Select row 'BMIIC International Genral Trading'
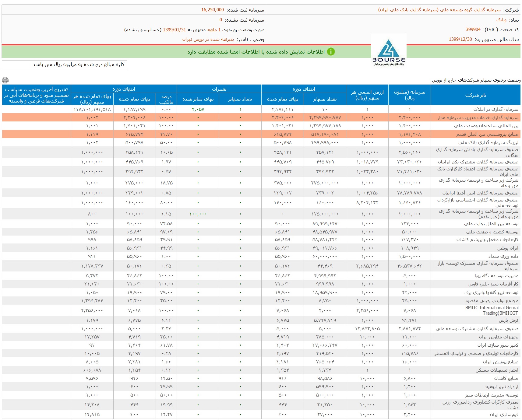Viewport: 522px width, 420px height. [261, 310]
